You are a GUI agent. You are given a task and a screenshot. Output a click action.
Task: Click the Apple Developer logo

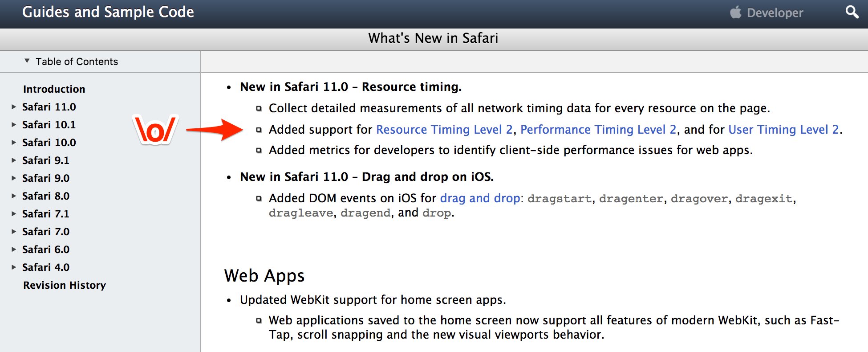[x=767, y=12]
